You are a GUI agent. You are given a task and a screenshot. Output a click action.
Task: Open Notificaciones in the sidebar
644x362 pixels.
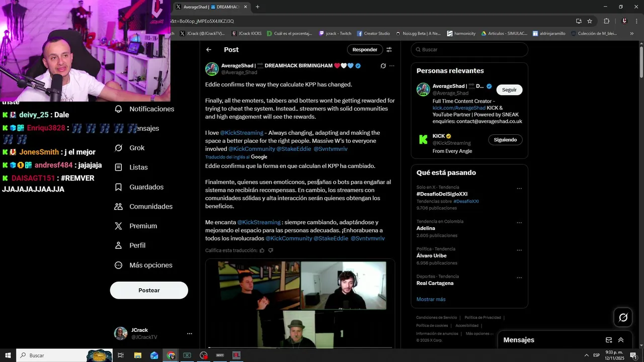tap(145, 109)
